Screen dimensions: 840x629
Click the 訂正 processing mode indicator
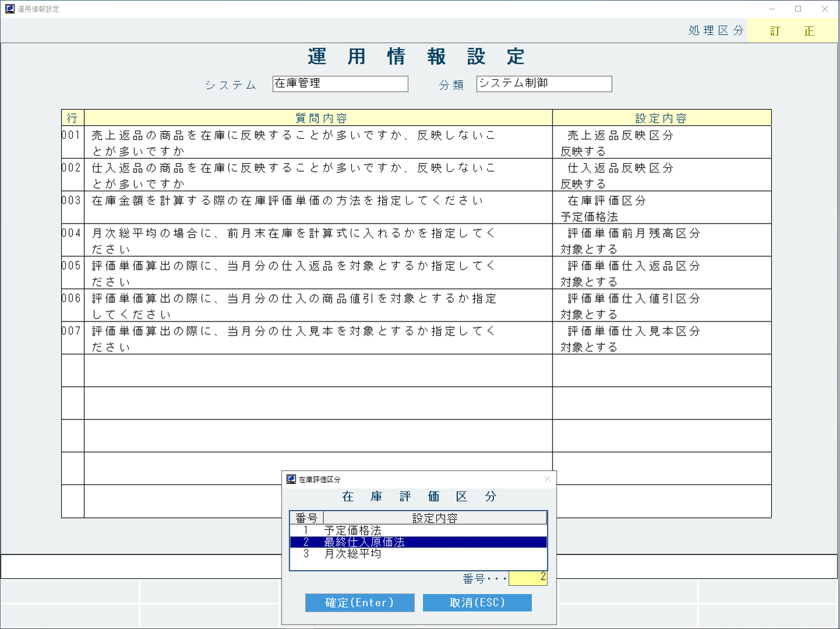click(792, 31)
